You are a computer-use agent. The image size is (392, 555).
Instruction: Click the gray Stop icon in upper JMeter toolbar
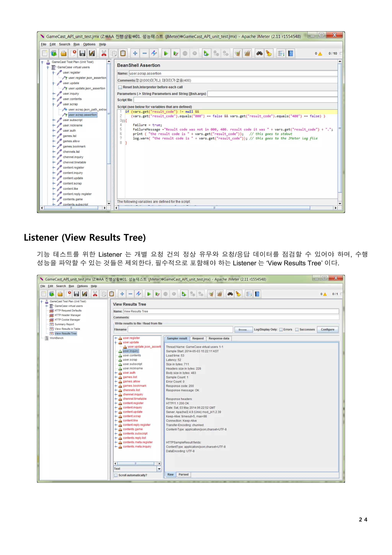pos(185,53)
